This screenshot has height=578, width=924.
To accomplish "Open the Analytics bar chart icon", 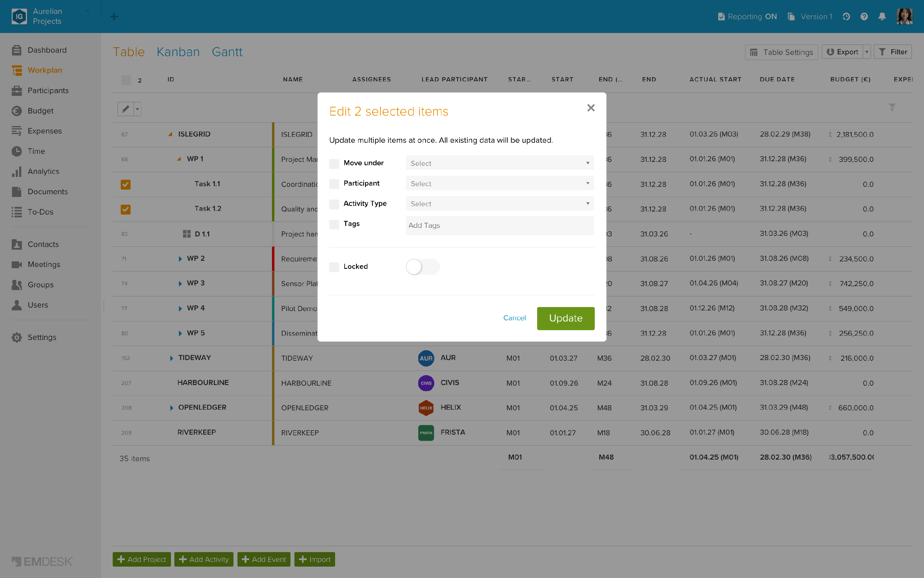I will tap(16, 172).
